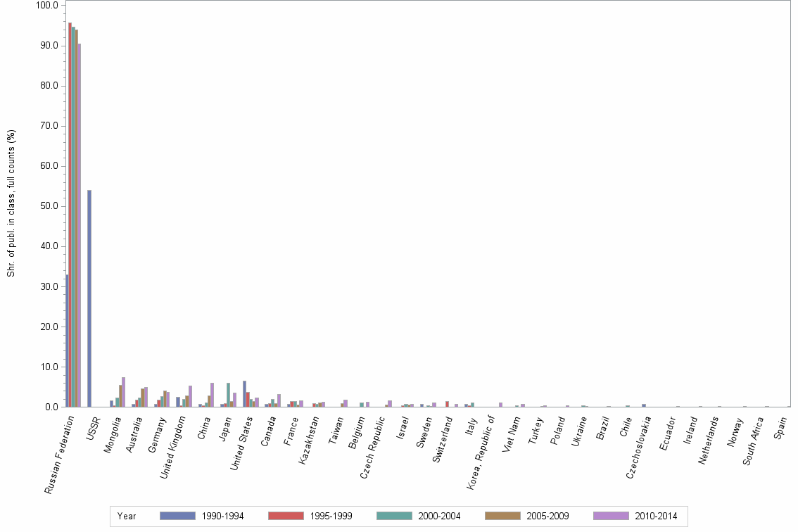This screenshot has height=532, width=798.
Task: Click the USSR blue bar
Action: coord(89,296)
